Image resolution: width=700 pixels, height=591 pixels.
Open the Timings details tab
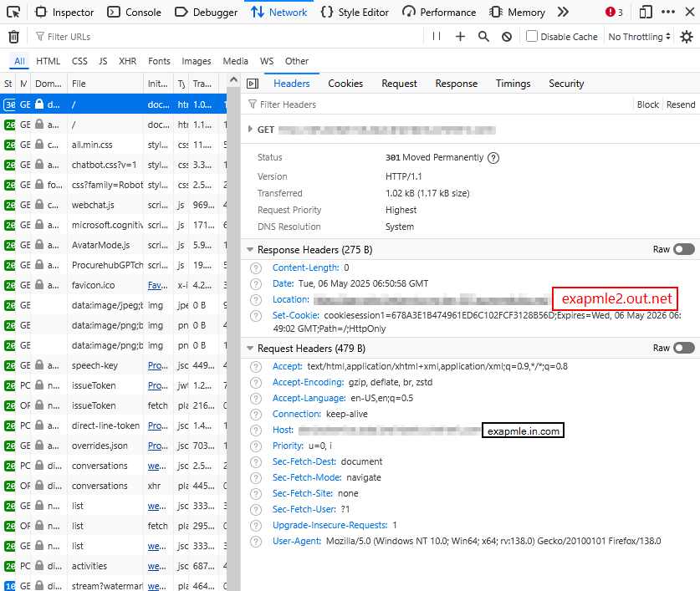click(x=513, y=84)
